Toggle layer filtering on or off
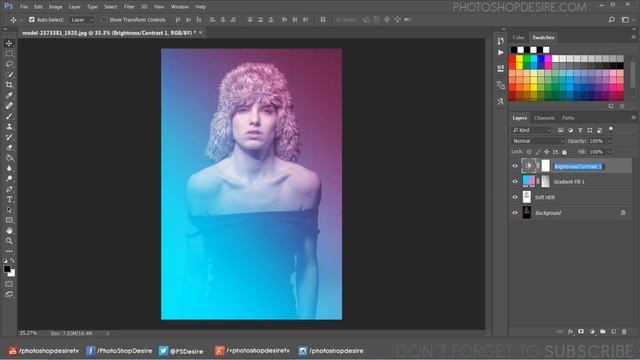The image size is (640, 360). 611,129
